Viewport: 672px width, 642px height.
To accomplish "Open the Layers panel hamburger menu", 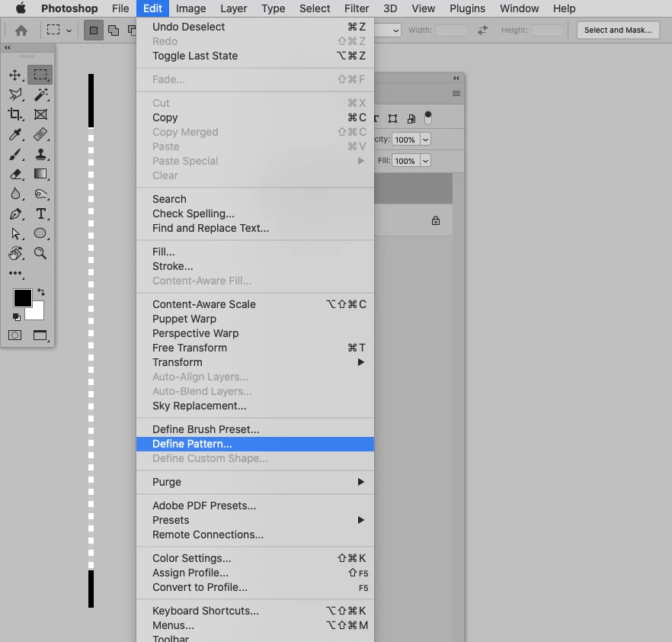I will [456, 94].
